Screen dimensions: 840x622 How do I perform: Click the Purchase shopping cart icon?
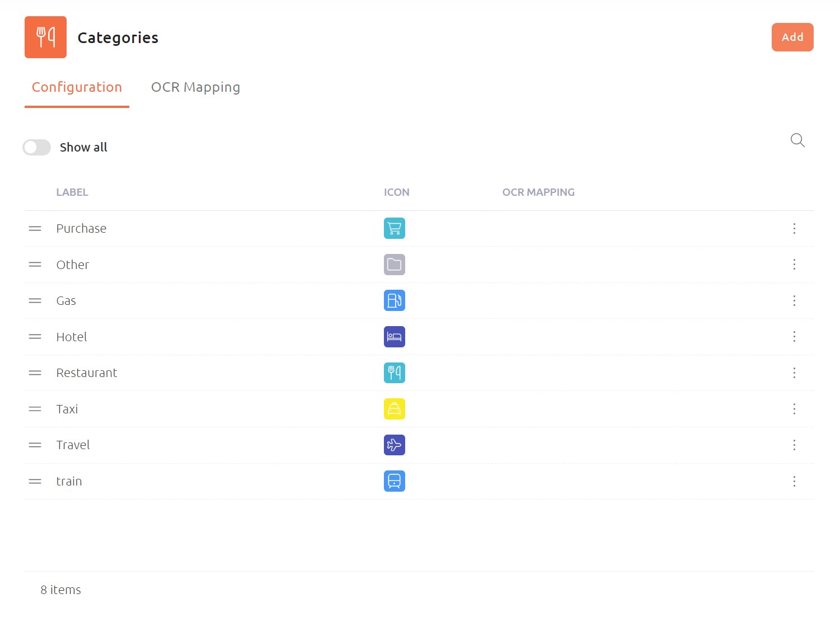[395, 228]
